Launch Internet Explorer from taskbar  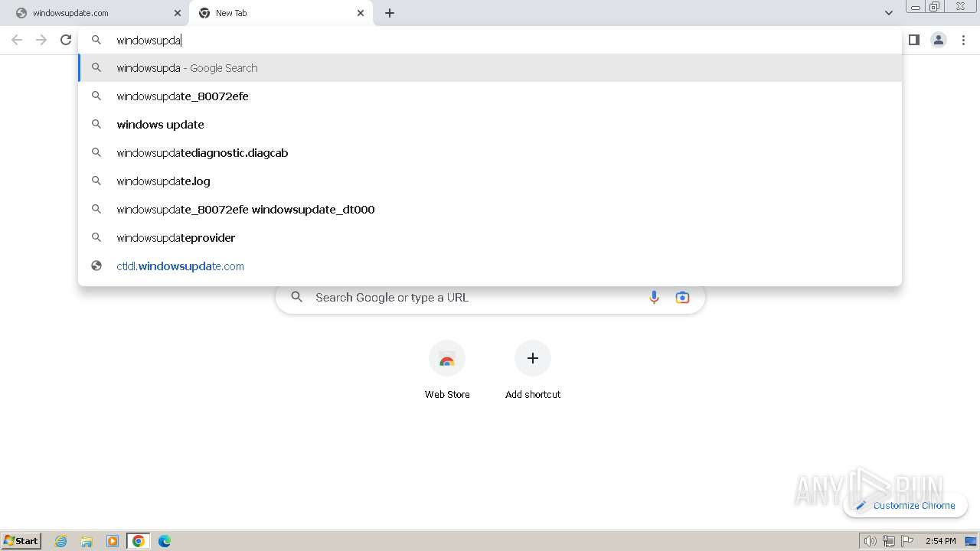(61, 541)
